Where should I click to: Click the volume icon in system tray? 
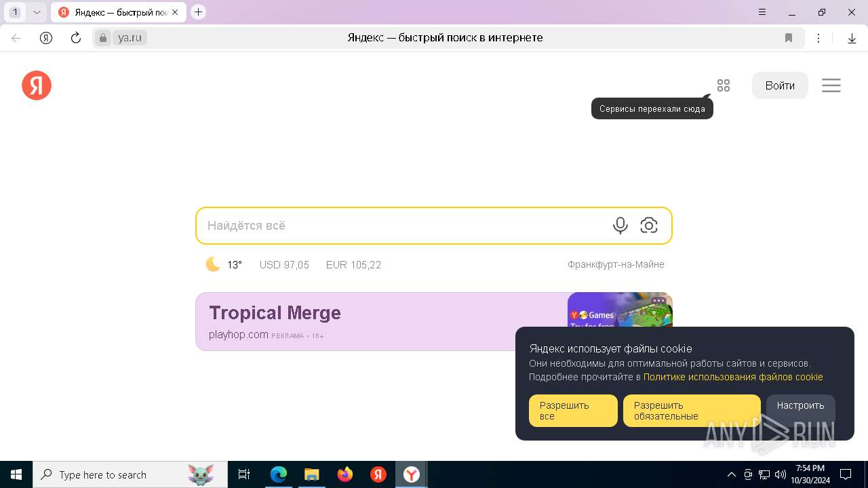781,474
